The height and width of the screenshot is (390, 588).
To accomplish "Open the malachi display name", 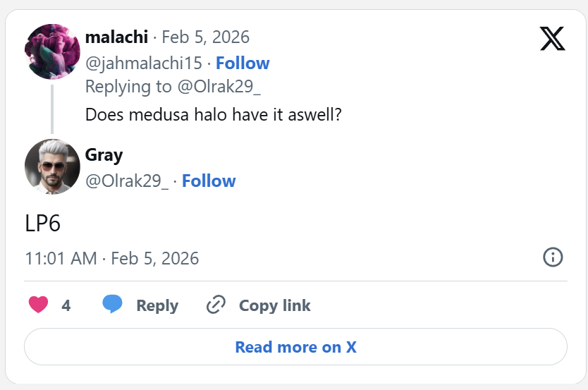I will pyautogui.click(x=116, y=37).
